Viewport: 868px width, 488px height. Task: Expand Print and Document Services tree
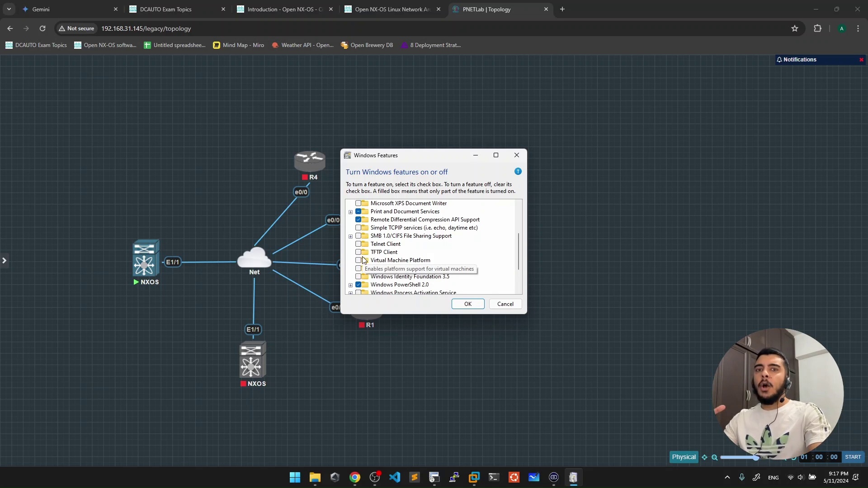click(350, 212)
